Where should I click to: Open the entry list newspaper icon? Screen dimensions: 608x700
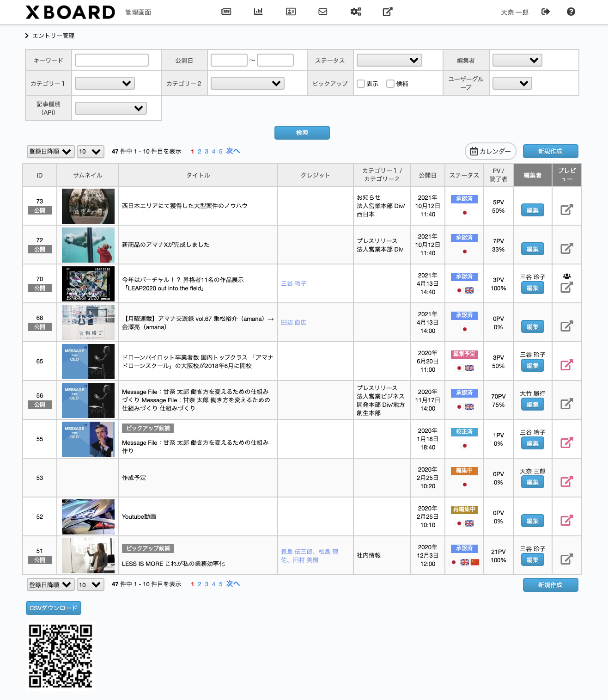[226, 12]
